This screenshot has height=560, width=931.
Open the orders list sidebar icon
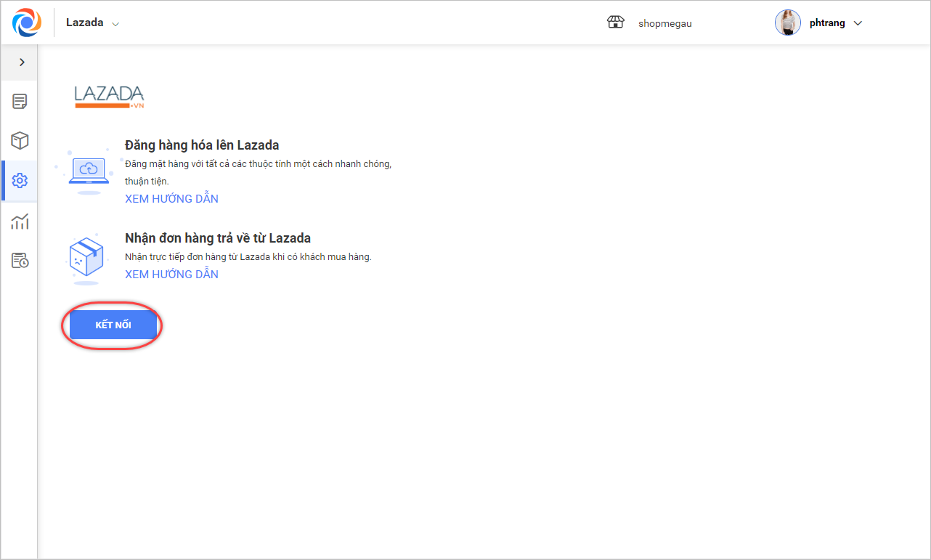[x=20, y=102]
